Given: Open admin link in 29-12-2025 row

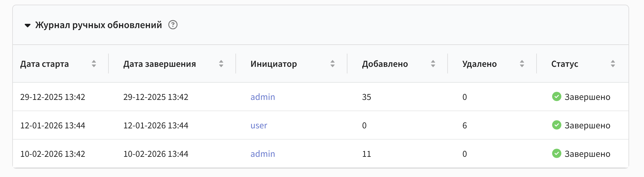Looking at the screenshot, I should tap(263, 97).
